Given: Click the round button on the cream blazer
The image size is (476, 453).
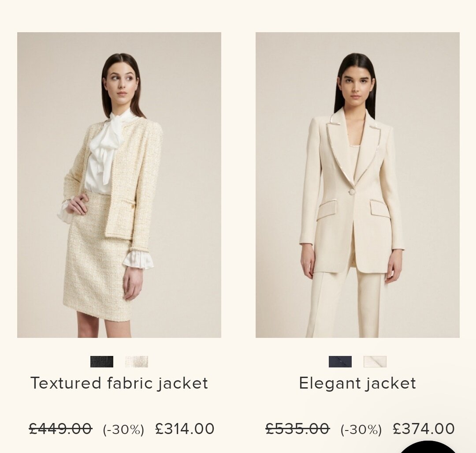Looking at the screenshot, I should click(352, 192).
